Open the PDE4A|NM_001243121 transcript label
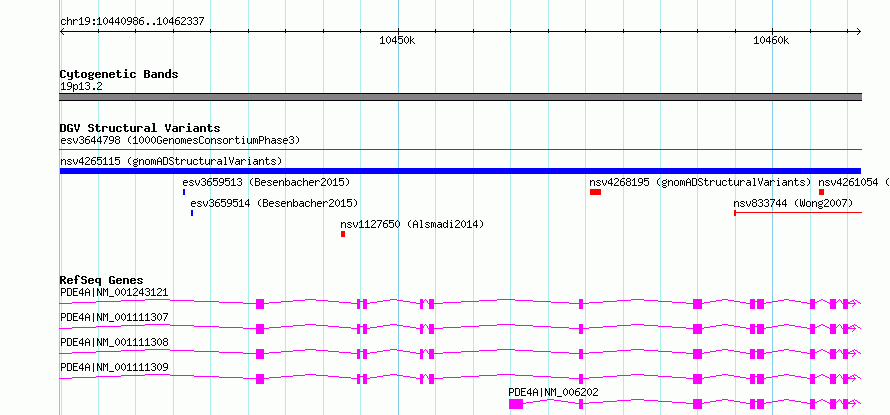Screen dimensions: 890x415 tap(114, 292)
